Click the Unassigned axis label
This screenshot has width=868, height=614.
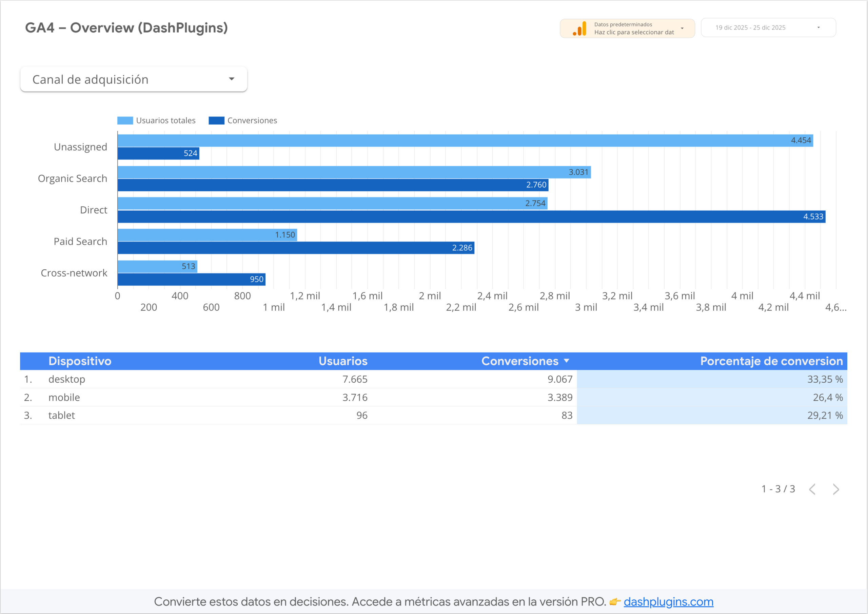click(x=80, y=147)
